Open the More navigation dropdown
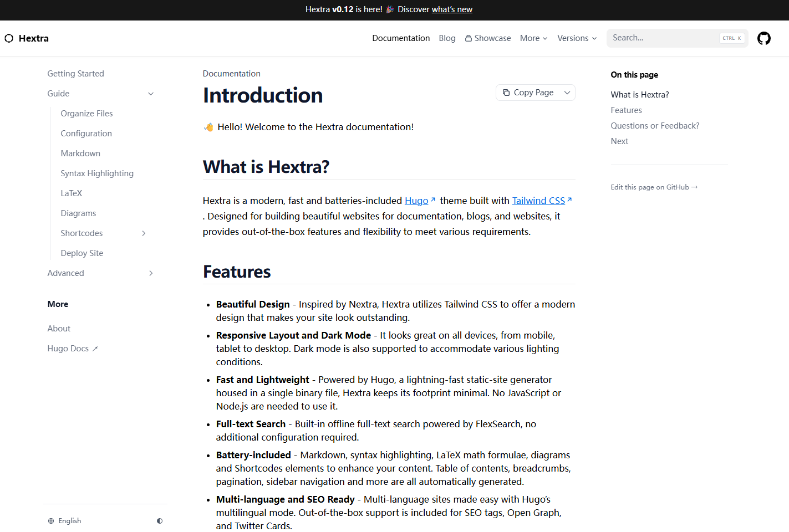 (534, 38)
